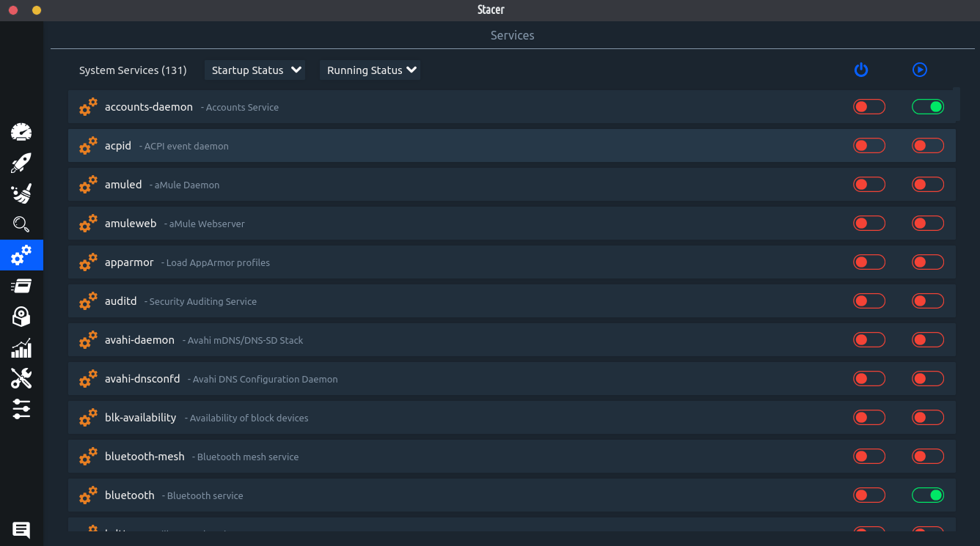Viewport: 980px width, 546px height.
Task: Expand the Running Status dropdown
Action: pos(370,70)
